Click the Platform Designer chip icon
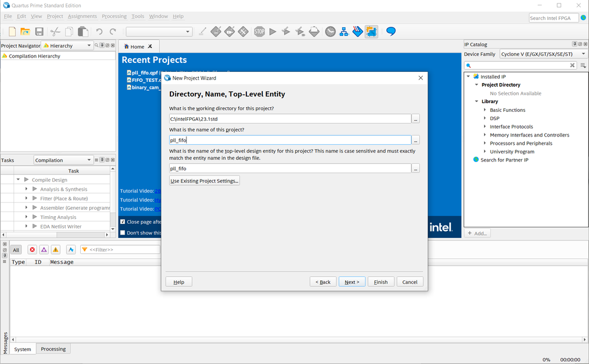Image resolution: width=589 pixels, height=364 pixels. 371,32
